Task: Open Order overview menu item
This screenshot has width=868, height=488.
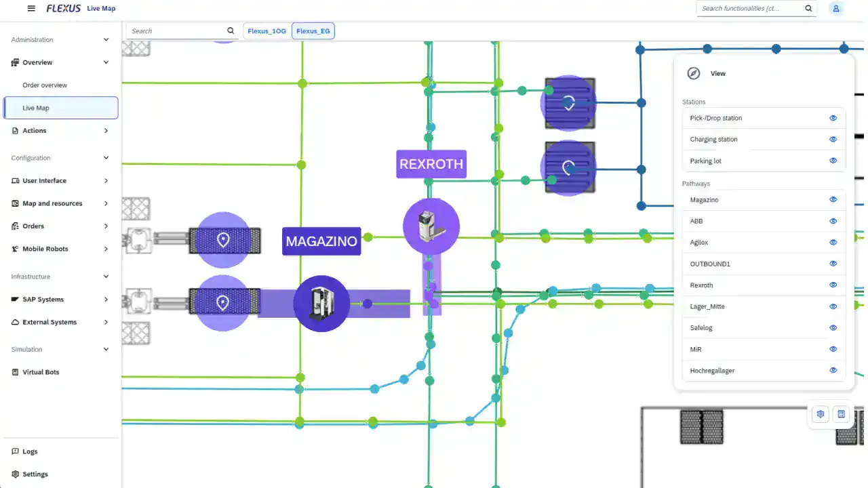Action: pyautogui.click(x=60, y=85)
